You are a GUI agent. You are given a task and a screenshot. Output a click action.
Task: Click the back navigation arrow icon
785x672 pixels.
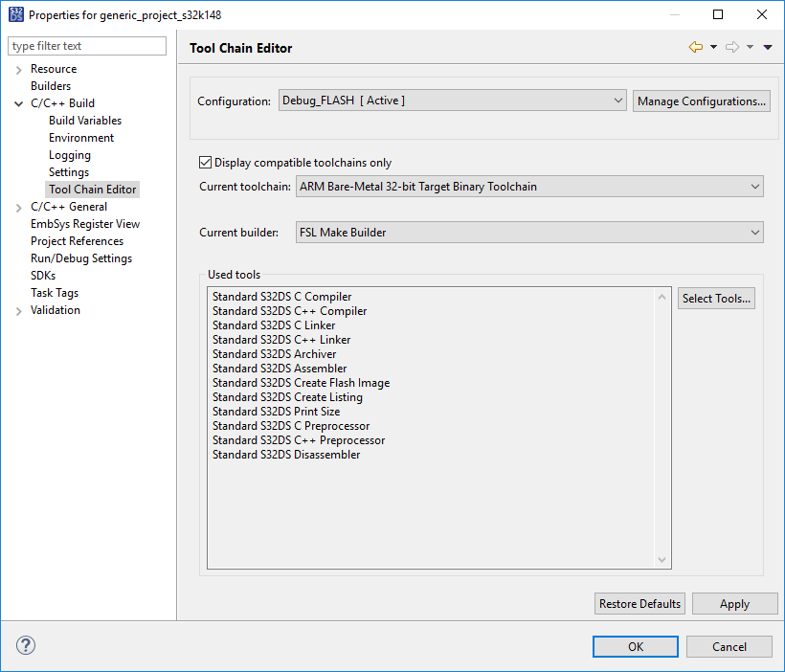[x=695, y=47]
